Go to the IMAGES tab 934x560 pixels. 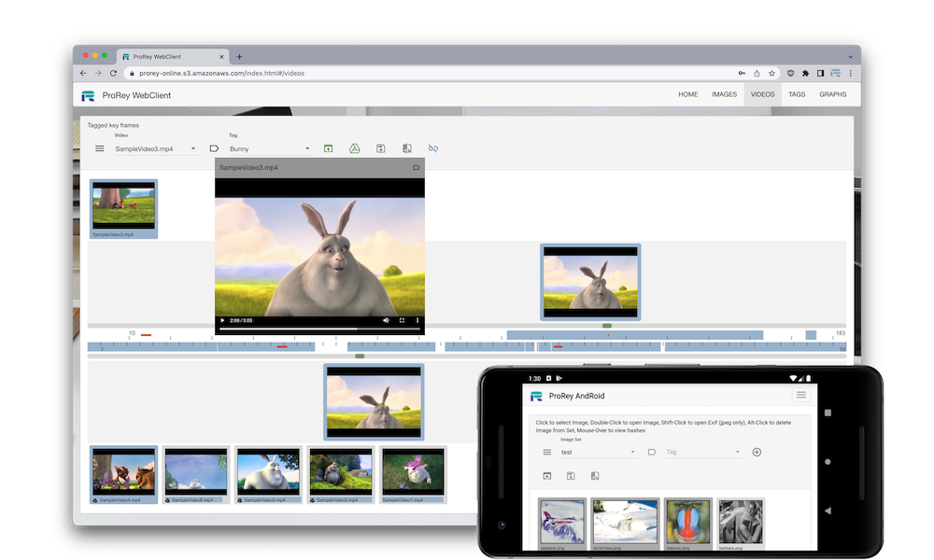725,94
